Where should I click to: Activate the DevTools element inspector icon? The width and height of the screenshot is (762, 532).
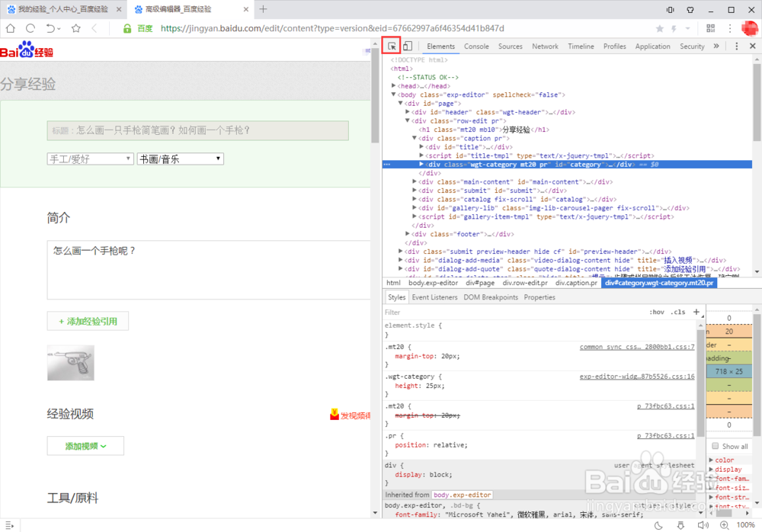click(x=392, y=46)
